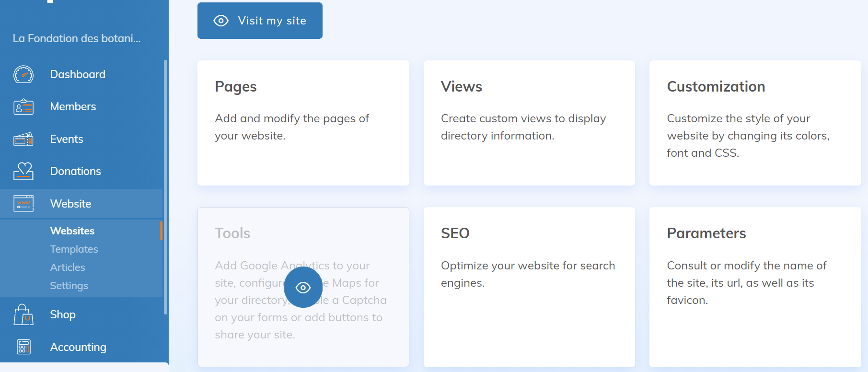Screen dimensions: 868x372
Task: Open the Templates submenu item
Action: pyautogui.click(x=74, y=249)
